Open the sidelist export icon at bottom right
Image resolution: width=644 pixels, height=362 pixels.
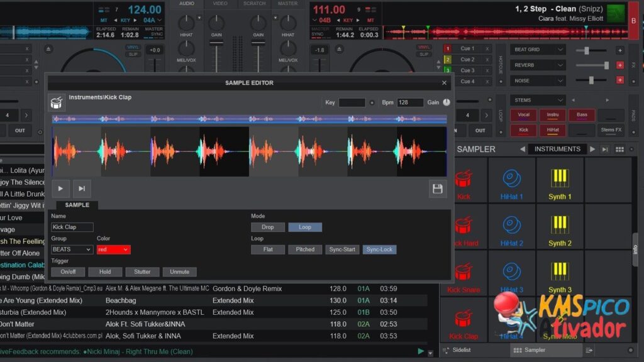coord(589,350)
